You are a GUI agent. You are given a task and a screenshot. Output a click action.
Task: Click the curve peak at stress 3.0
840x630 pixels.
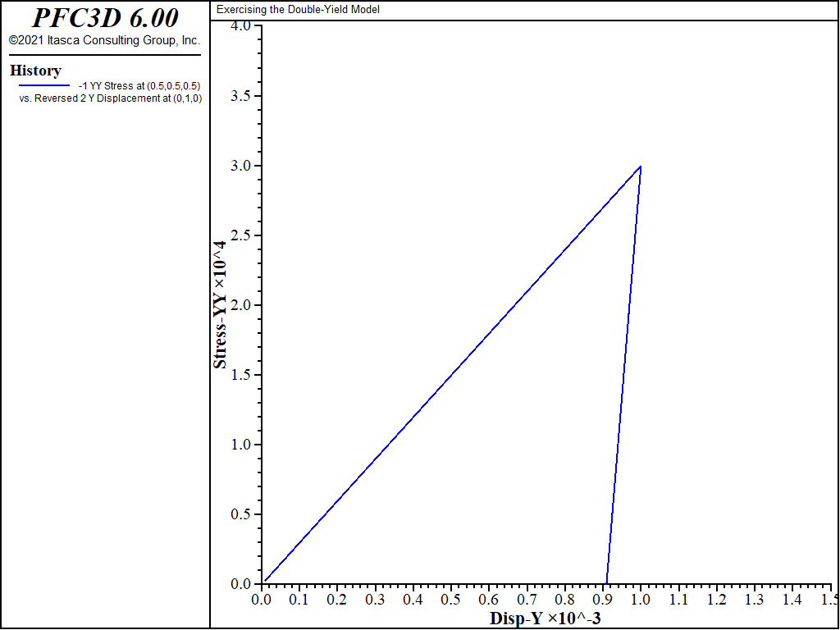click(x=640, y=167)
